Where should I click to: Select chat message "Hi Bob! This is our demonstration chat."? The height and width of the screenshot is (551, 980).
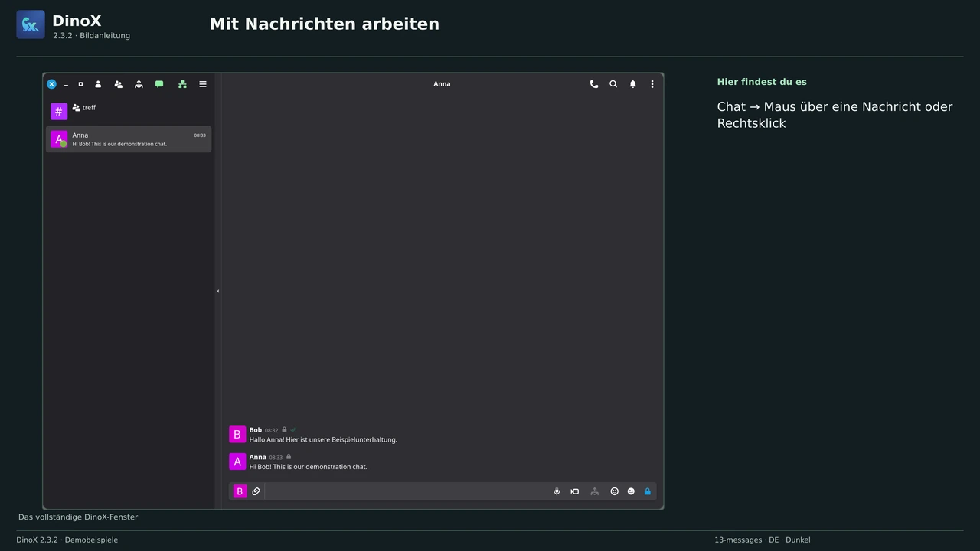tap(309, 467)
